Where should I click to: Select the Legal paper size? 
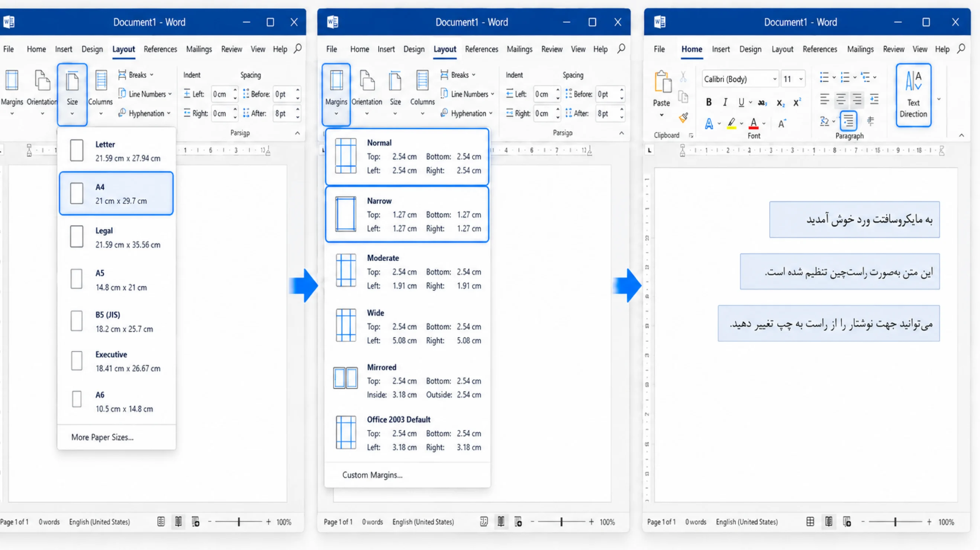(x=116, y=237)
